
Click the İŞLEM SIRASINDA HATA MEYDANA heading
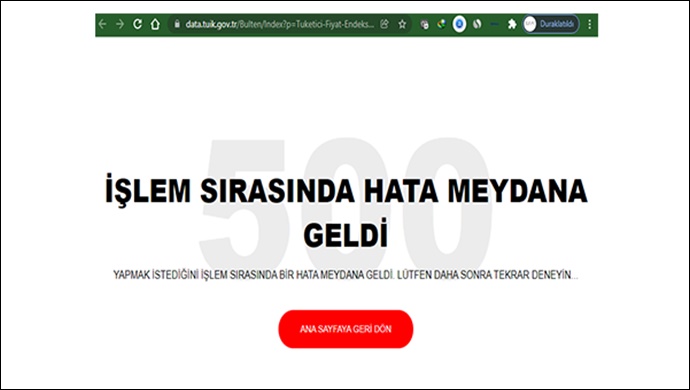click(346, 191)
